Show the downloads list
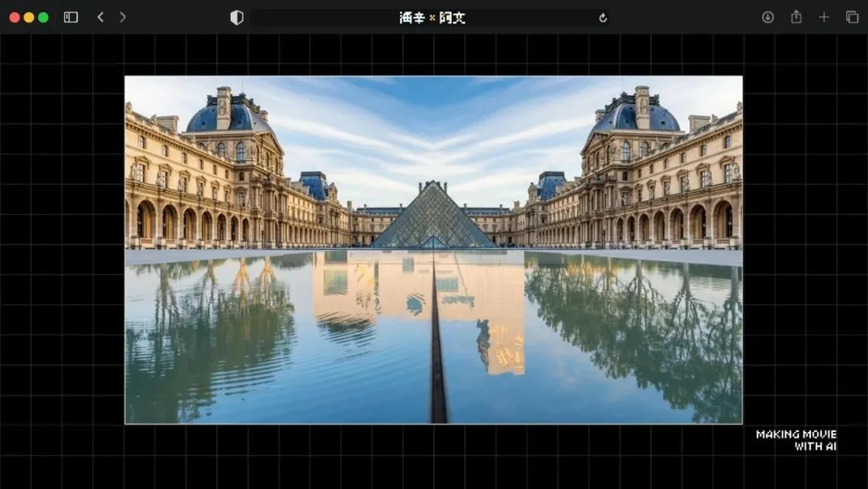The height and width of the screenshot is (489, 868). pyautogui.click(x=768, y=17)
